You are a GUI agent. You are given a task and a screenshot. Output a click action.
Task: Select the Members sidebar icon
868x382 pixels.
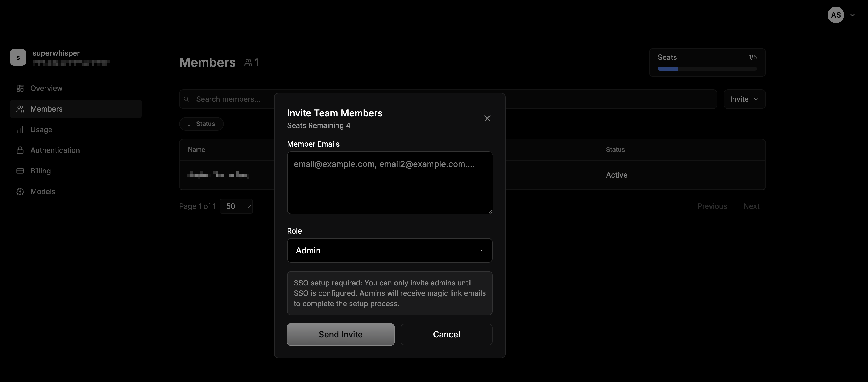pos(20,108)
